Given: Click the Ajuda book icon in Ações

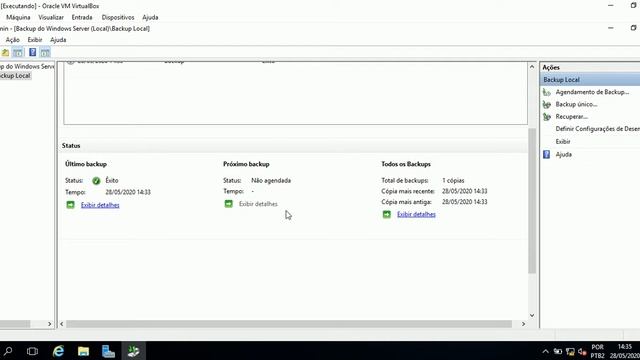Looking at the screenshot, I should tap(547, 154).
